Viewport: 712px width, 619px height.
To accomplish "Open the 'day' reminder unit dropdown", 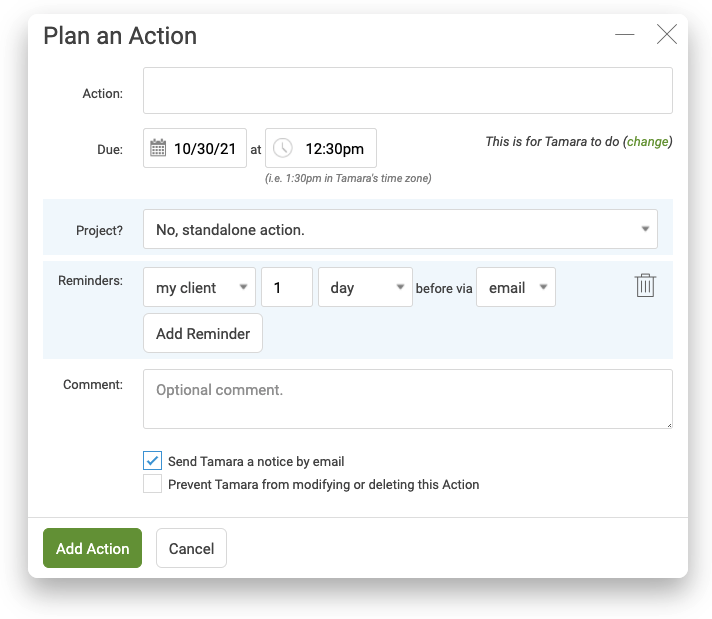I will pyautogui.click(x=365, y=287).
